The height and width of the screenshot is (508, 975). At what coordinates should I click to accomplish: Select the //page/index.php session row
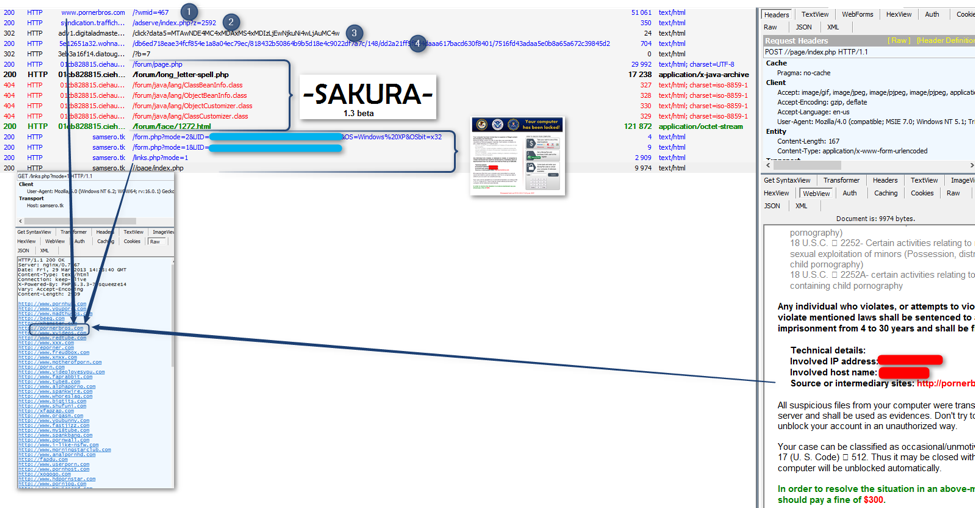click(377, 168)
